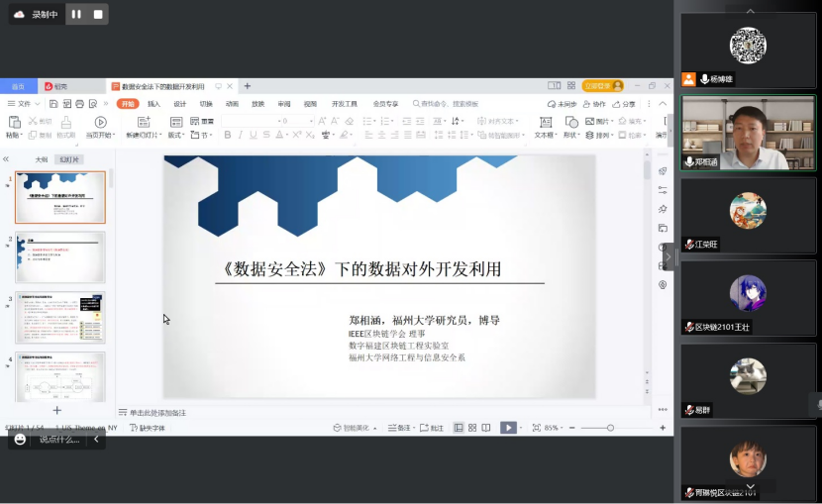Add a new slide with the plus button
The height and width of the screenshot is (504, 822).
point(56,410)
